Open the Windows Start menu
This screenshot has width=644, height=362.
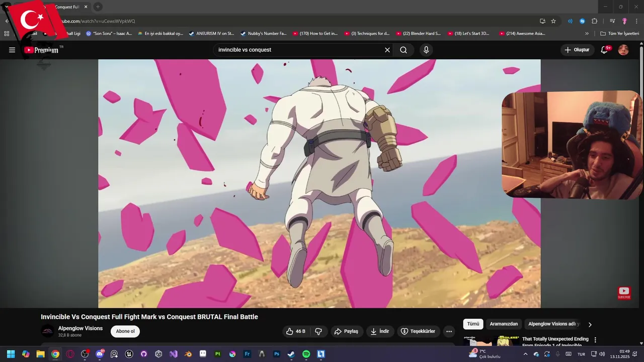click(x=11, y=354)
